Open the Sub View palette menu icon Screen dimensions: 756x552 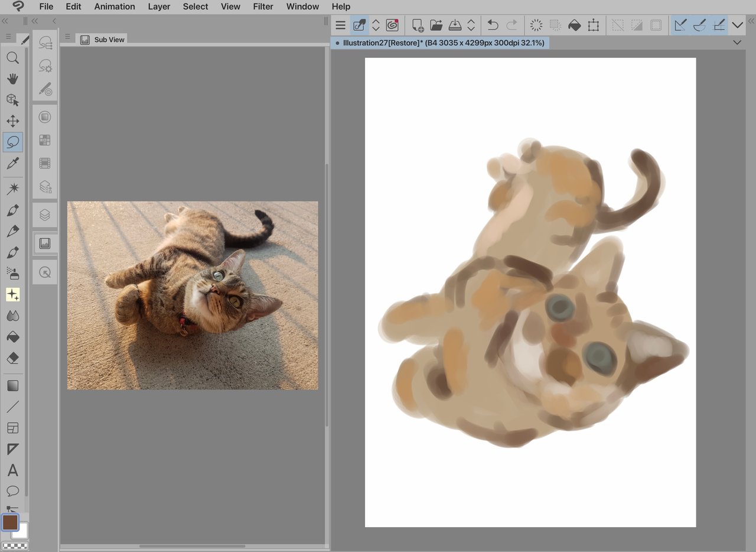(67, 37)
